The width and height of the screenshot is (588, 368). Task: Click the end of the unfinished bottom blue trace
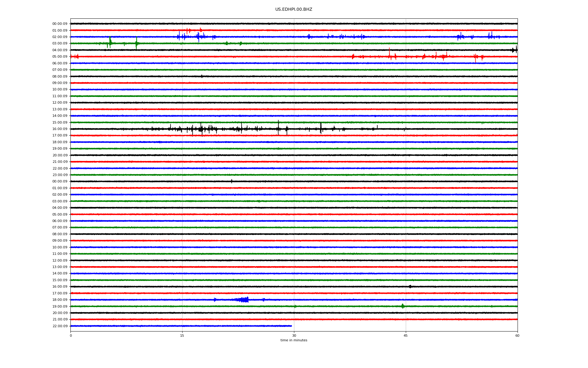(x=292, y=326)
